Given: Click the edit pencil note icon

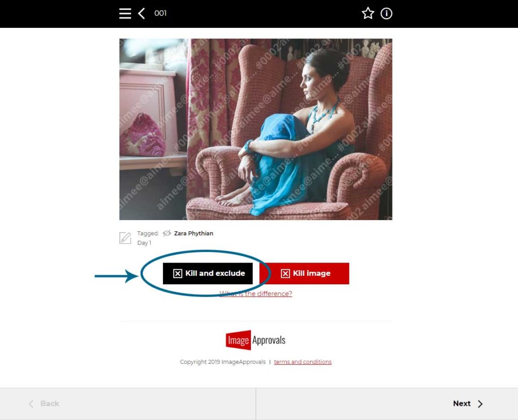Looking at the screenshot, I should (125, 238).
